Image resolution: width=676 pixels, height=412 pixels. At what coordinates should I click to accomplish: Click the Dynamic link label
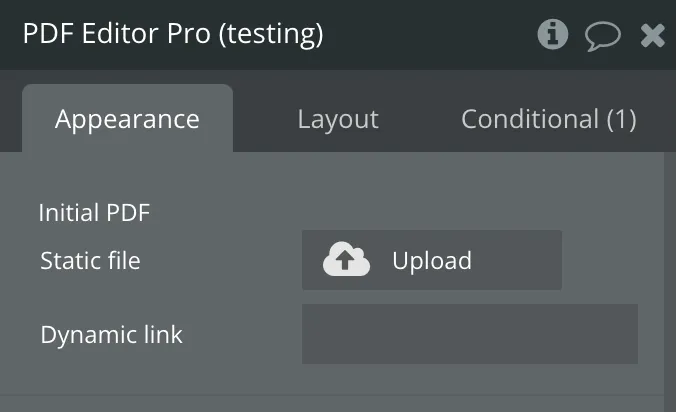111,334
